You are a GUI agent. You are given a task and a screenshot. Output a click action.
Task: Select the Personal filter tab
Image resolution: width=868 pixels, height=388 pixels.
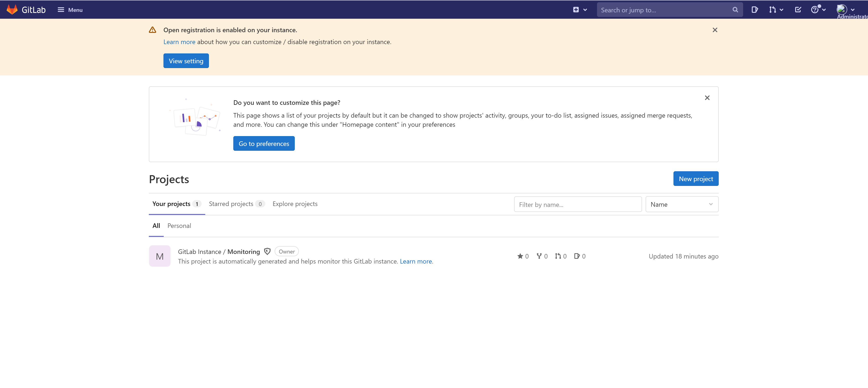click(x=179, y=226)
